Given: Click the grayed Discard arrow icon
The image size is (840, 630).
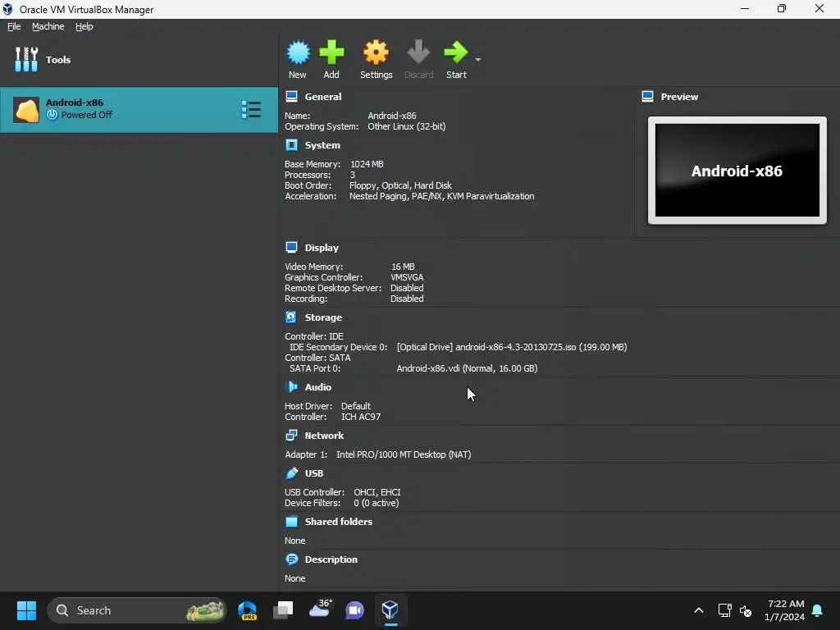Looking at the screenshot, I should (418, 52).
